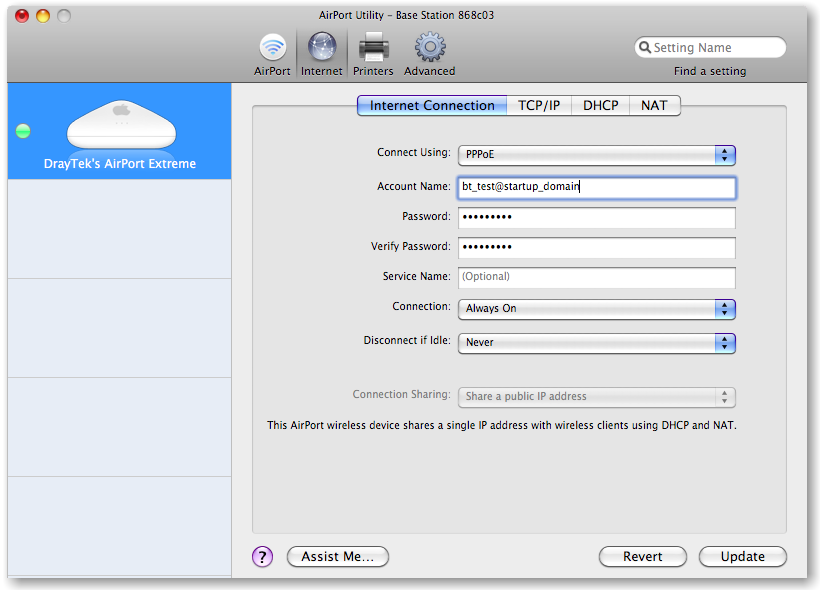Screen dimensions: 820x590
Task: Click the search magnifier in Setting Name field
Action: coord(645,47)
